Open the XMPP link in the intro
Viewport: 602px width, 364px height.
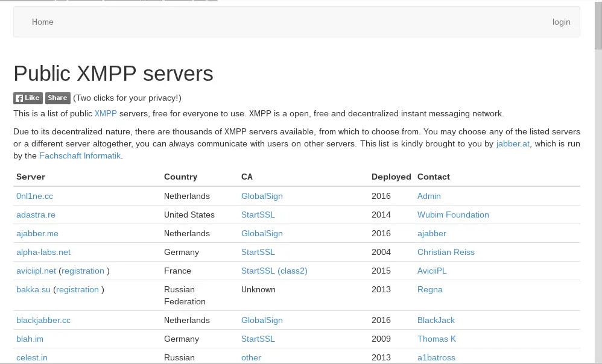click(x=106, y=113)
